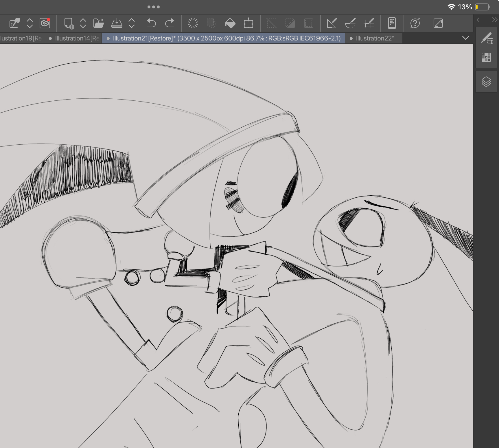Activate the Scale/Rotate transform icon

[248, 23]
